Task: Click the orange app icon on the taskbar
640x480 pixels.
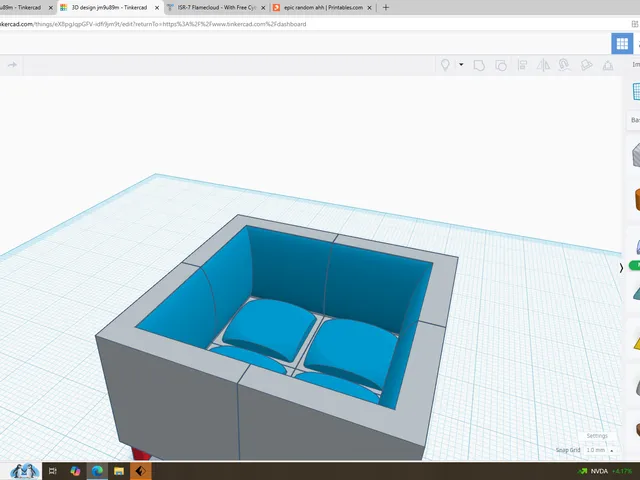Action: pos(140,471)
